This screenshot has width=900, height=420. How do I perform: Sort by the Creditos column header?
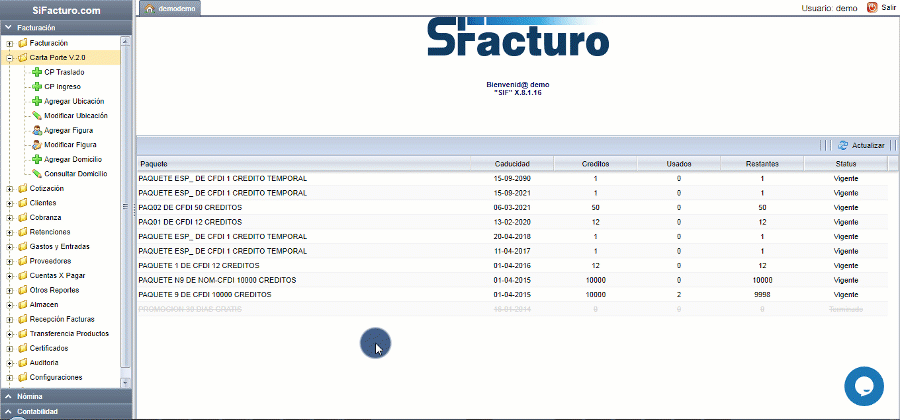(x=595, y=164)
